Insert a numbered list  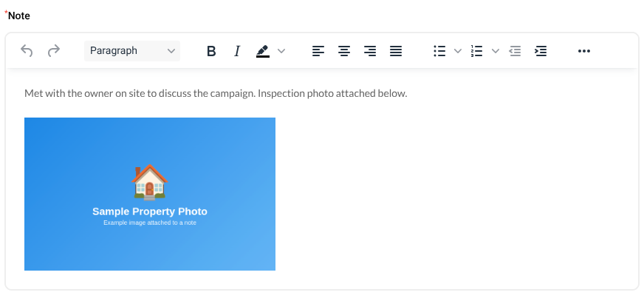coord(477,51)
